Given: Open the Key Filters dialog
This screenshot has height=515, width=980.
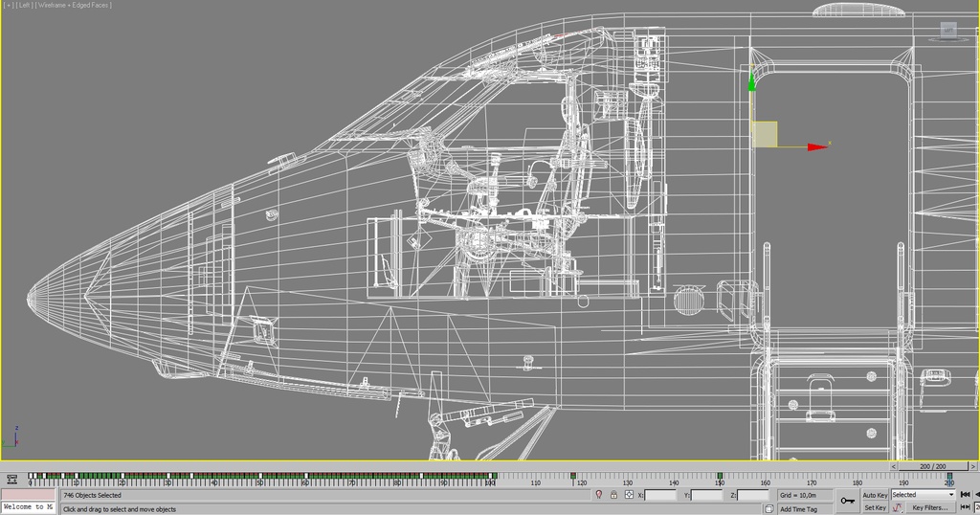Looking at the screenshot, I should click(929, 508).
